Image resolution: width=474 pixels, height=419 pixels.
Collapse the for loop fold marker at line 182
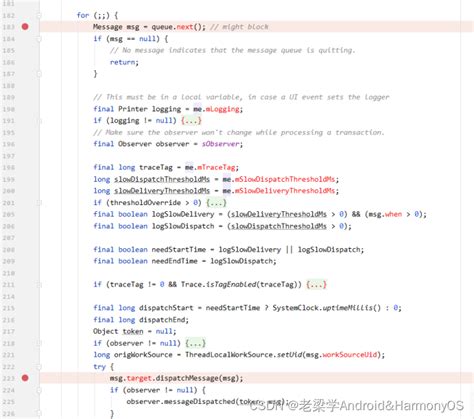tap(39, 15)
